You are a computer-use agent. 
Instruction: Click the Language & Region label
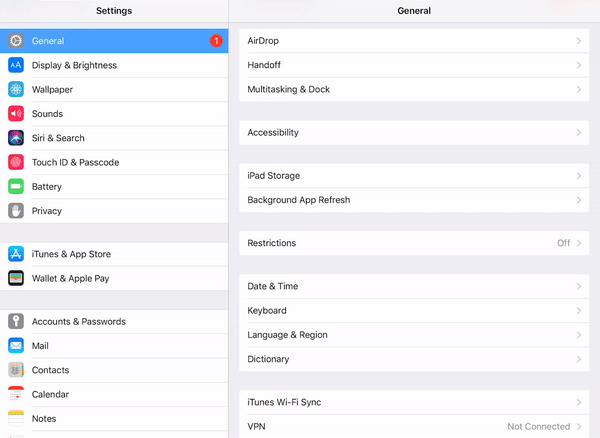click(x=287, y=335)
